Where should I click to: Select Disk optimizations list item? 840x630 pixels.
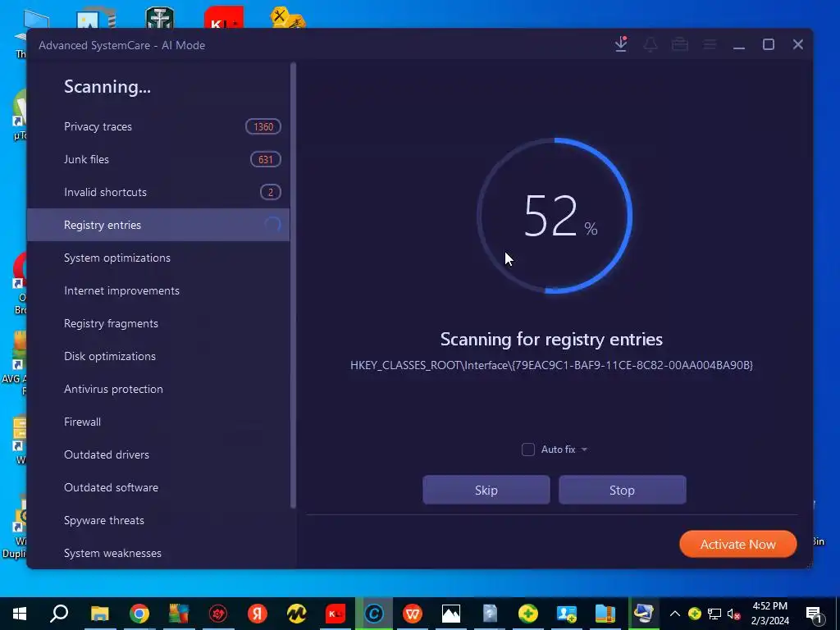click(158, 356)
